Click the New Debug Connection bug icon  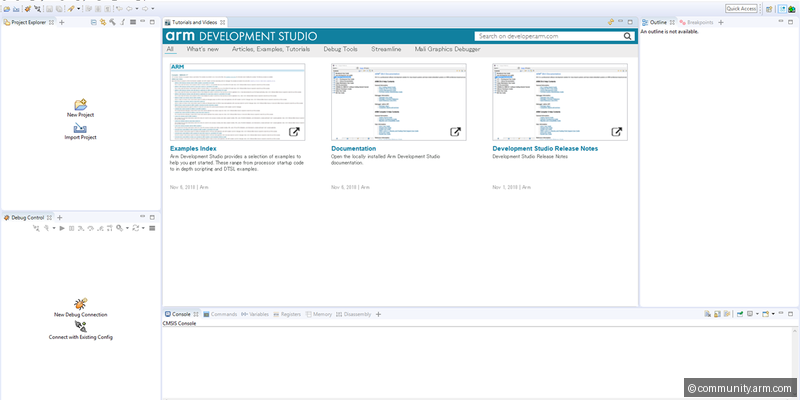(81, 304)
